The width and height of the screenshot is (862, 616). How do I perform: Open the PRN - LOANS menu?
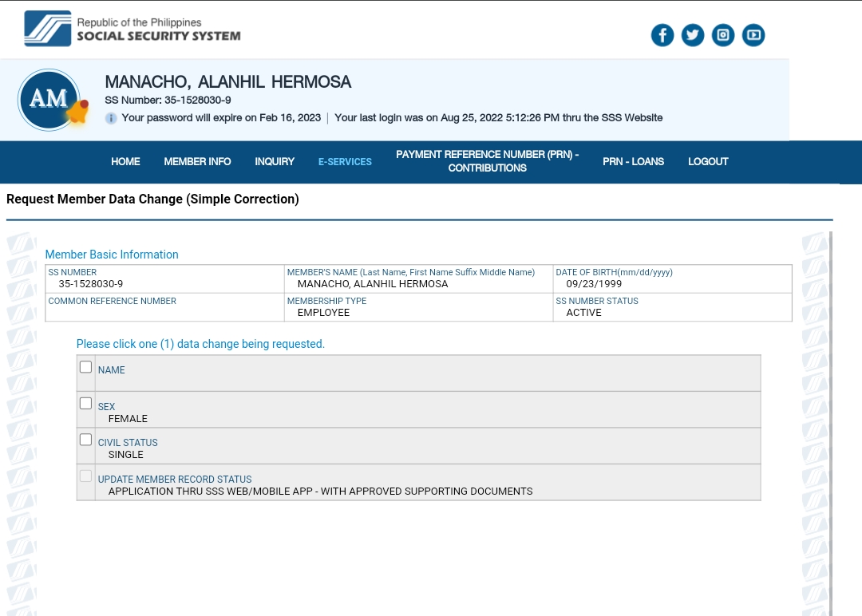tap(633, 161)
